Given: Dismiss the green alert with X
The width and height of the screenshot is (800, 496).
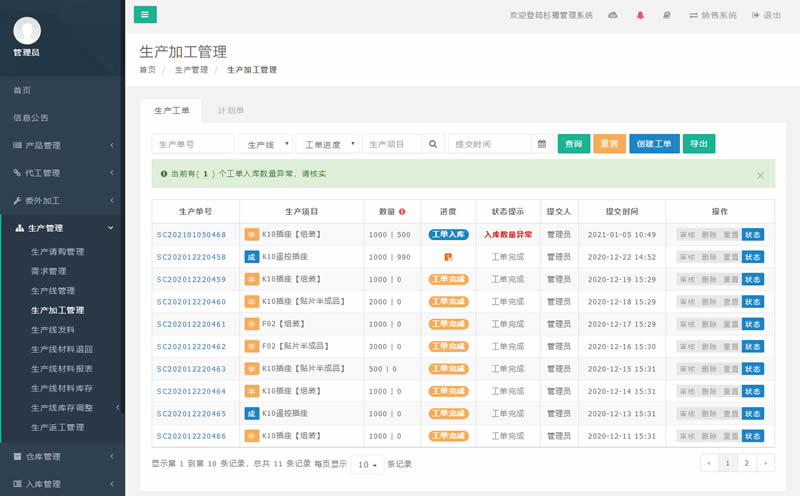Looking at the screenshot, I should tap(760, 176).
